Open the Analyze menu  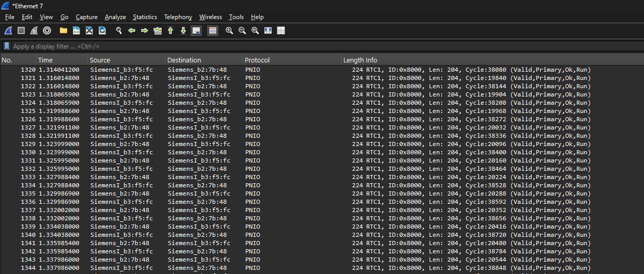pyautogui.click(x=115, y=17)
